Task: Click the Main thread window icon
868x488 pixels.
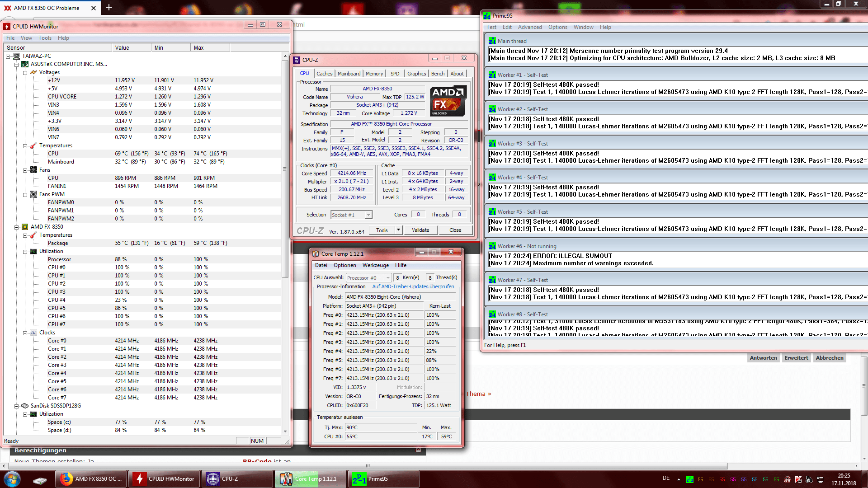Action: click(492, 41)
